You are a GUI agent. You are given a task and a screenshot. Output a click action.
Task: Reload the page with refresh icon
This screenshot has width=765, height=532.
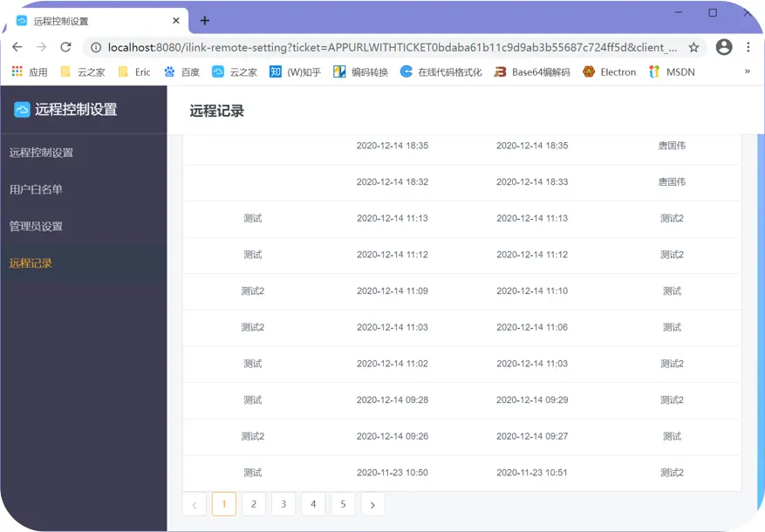point(66,47)
